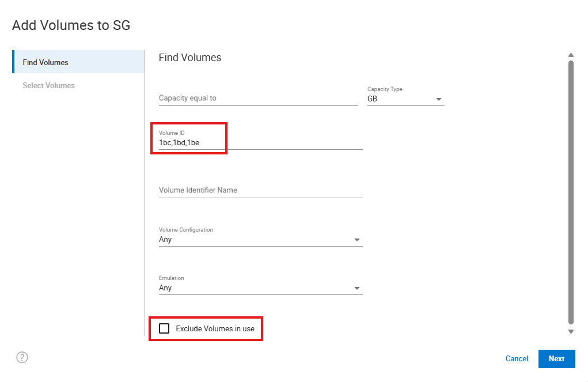Click the scrollbar down arrow
Viewport: 588px width, 382px height.
point(571,331)
